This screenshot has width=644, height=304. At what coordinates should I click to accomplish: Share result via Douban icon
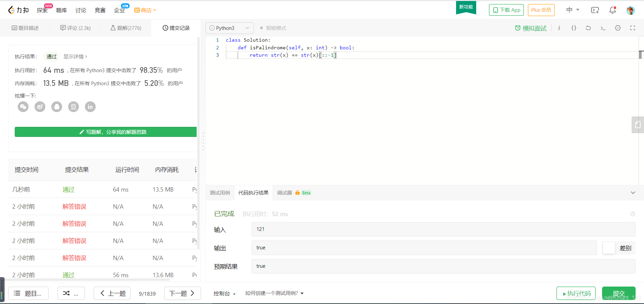tap(73, 107)
